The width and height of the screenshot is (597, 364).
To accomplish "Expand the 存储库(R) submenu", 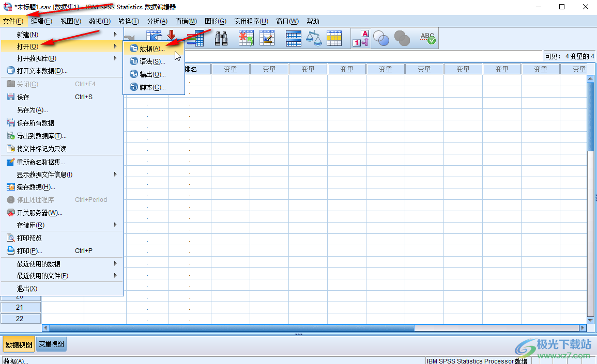I will pos(62,225).
